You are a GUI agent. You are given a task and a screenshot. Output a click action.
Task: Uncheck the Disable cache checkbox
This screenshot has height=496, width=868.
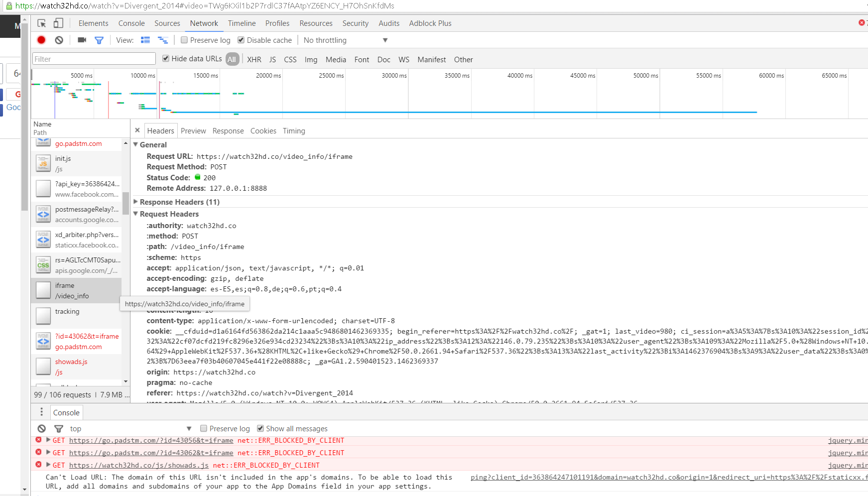tap(241, 40)
